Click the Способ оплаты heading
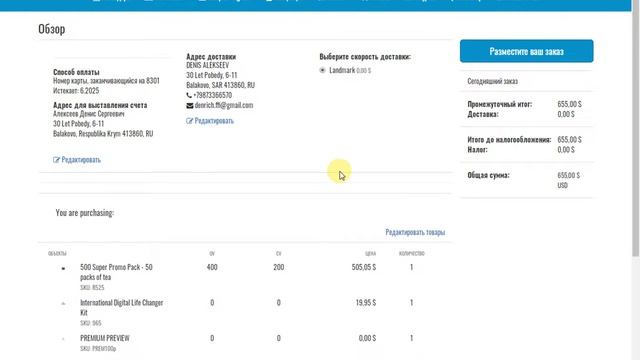This screenshot has width=640, height=360. pos(76,72)
